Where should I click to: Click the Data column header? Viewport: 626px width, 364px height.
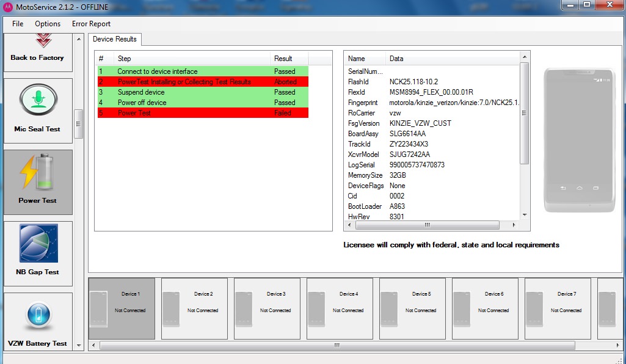tap(453, 58)
